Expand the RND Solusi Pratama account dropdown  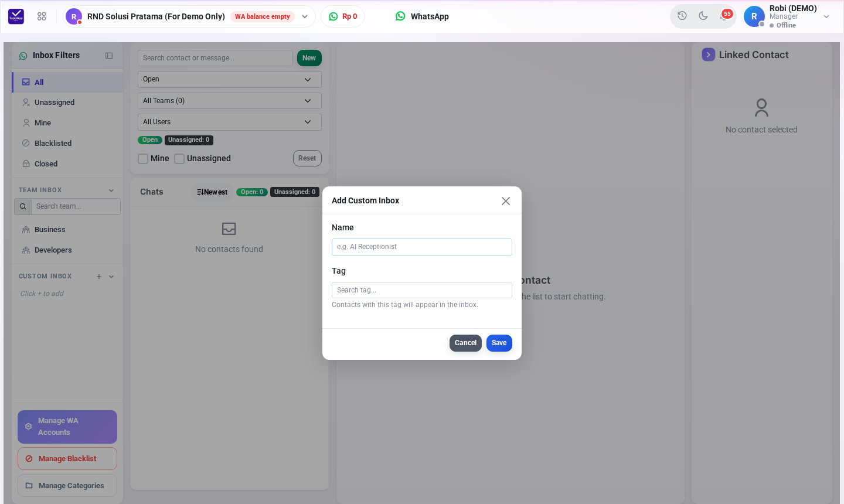click(x=305, y=16)
